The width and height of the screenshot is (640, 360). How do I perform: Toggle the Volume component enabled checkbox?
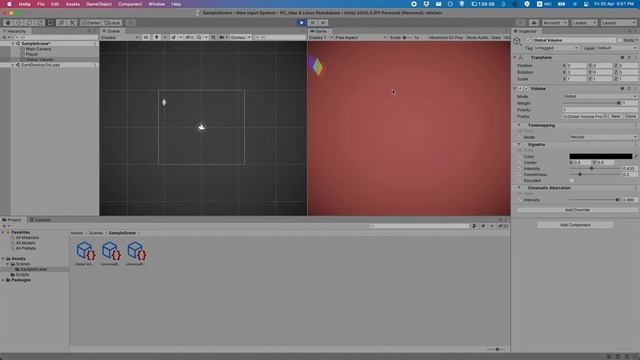[527, 89]
